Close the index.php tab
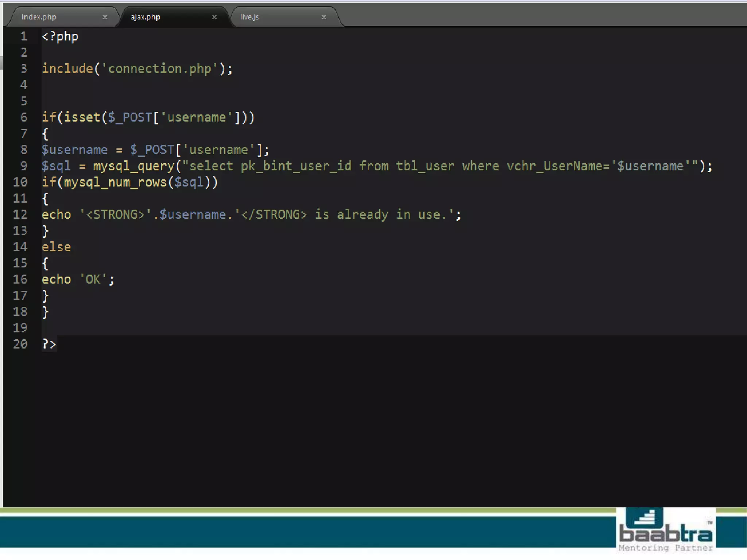Viewport: 747px width, 560px height. (105, 17)
